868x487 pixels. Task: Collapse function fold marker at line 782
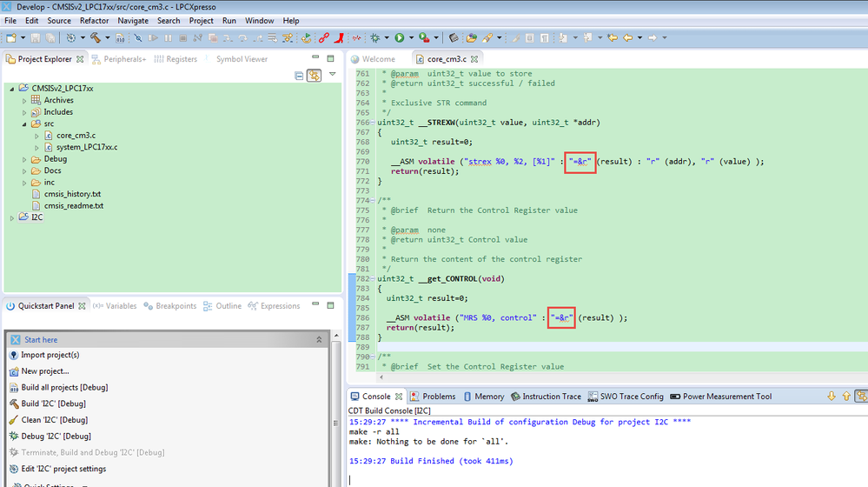point(373,278)
